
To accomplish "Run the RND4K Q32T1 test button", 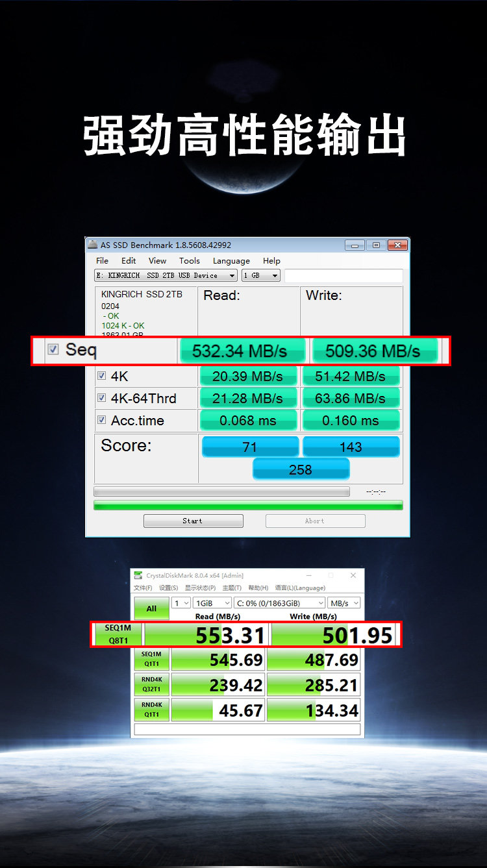I will tap(151, 685).
